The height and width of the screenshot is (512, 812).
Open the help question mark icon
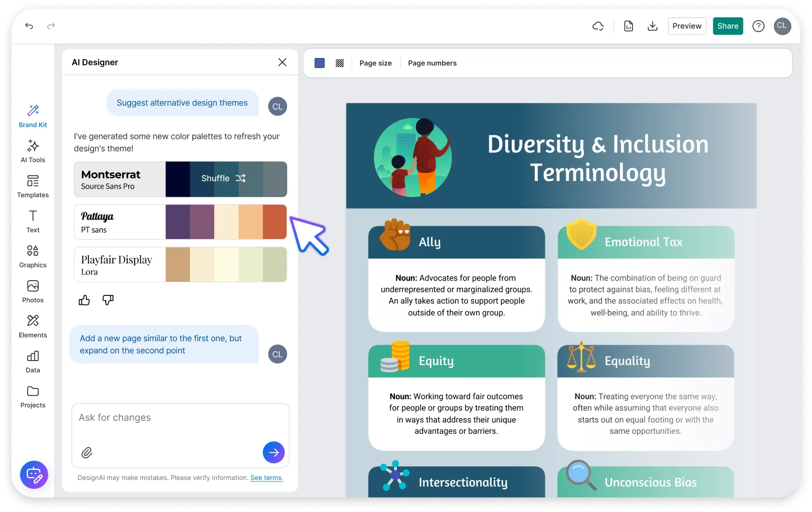(759, 26)
